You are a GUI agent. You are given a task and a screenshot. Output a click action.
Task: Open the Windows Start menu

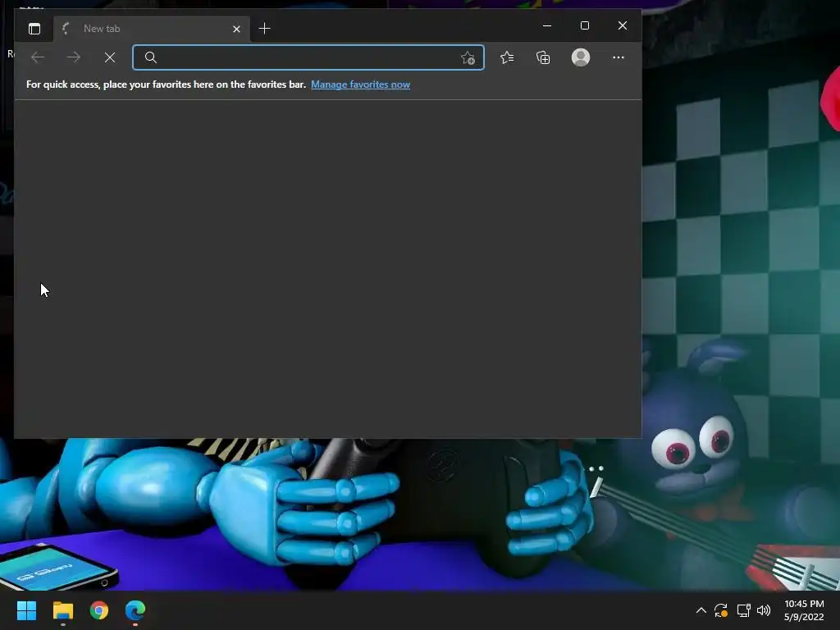tap(26, 610)
